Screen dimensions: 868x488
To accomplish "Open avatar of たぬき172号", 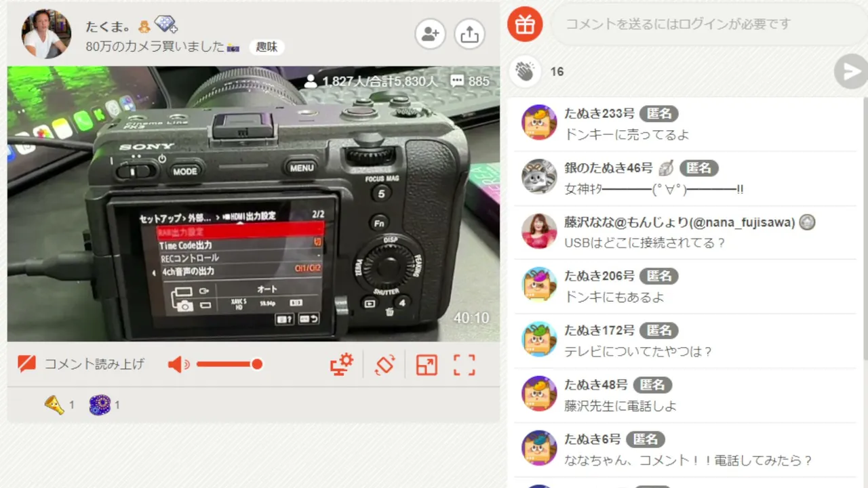I will [x=539, y=340].
